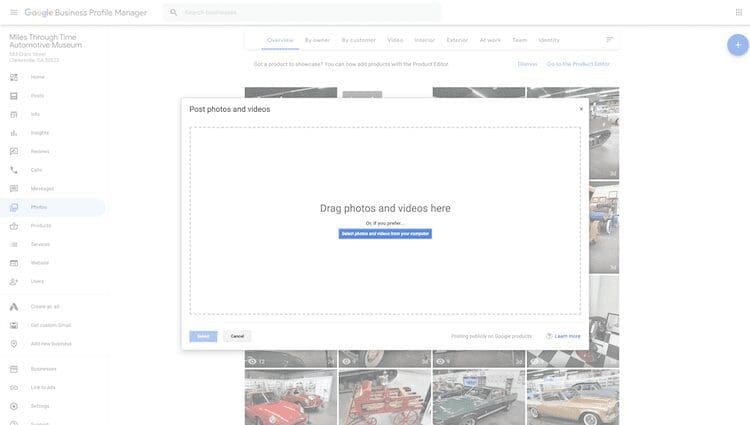750x425 pixels.
Task: Click the Learn more help icon
Action: (x=549, y=336)
